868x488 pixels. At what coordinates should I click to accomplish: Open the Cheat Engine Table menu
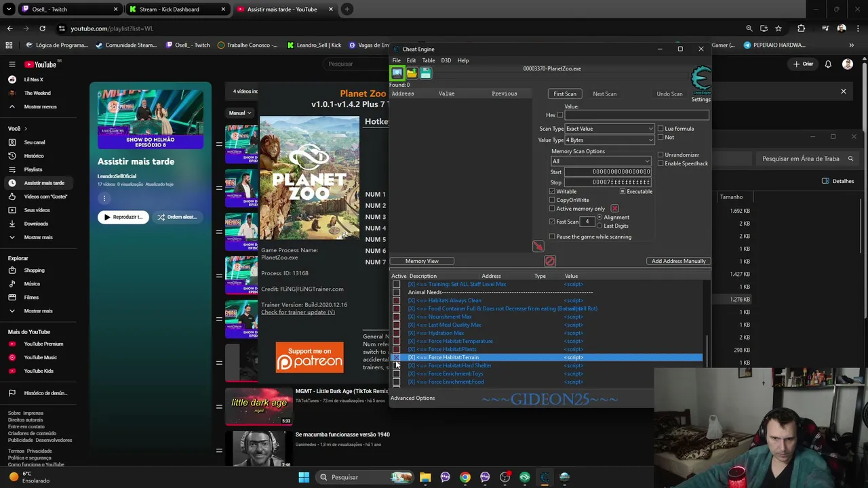tap(429, 60)
